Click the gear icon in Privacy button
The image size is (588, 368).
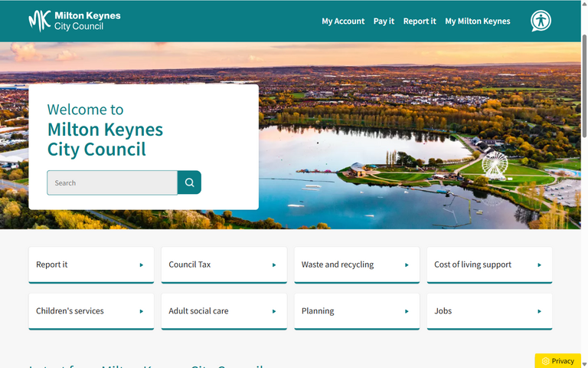[x=545, y=361]
